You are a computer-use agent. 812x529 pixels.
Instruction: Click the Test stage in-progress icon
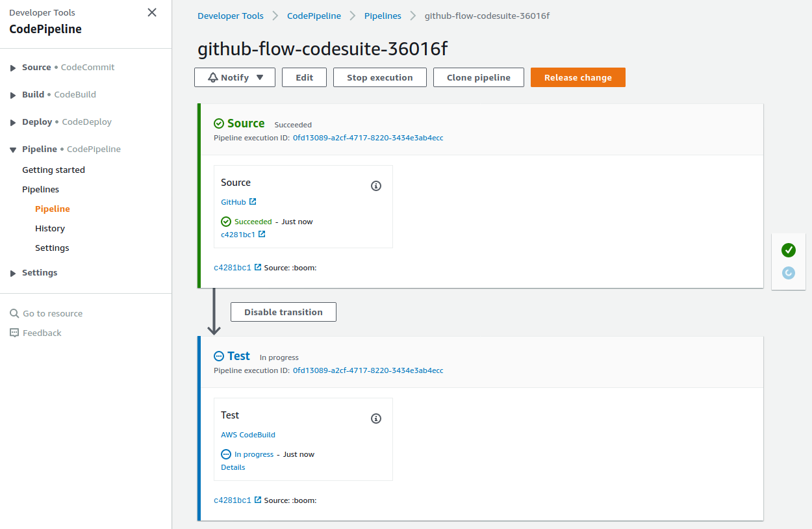coord(219,356)
